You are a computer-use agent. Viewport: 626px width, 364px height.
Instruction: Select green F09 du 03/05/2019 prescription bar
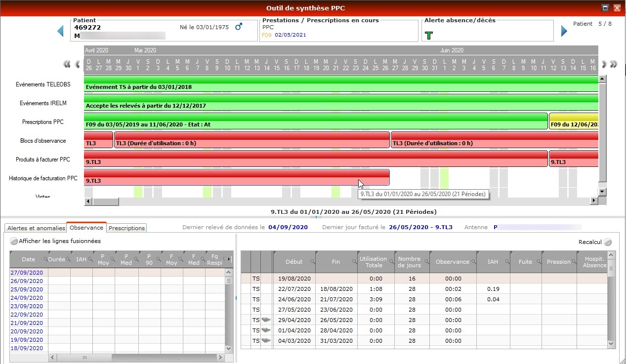pos(316,121)
